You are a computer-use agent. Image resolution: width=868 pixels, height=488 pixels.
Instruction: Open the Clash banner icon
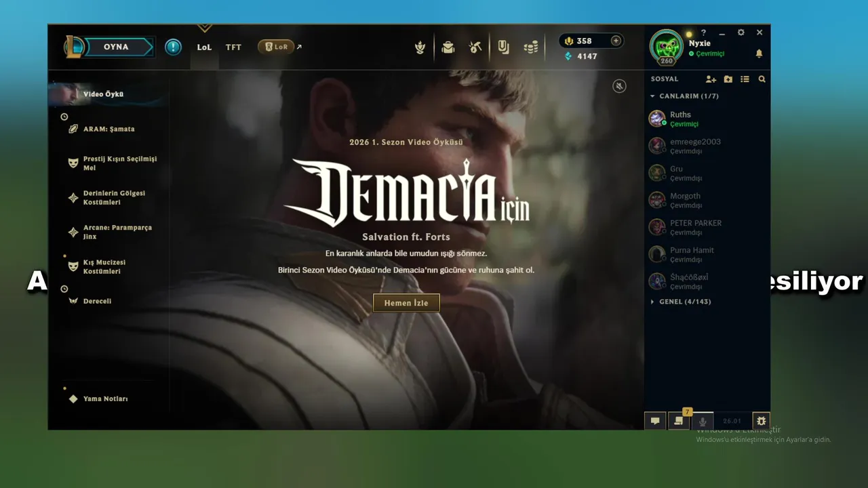point(503,47)
